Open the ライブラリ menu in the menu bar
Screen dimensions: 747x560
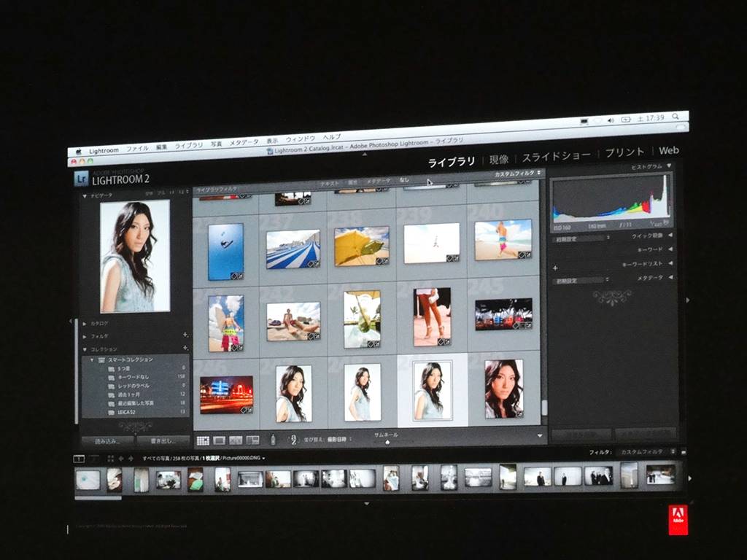[x=189, y=145]
